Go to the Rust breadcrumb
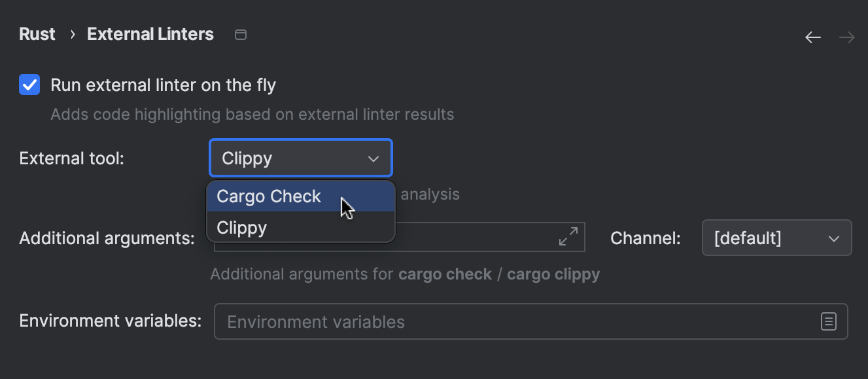 coord(37,34)
